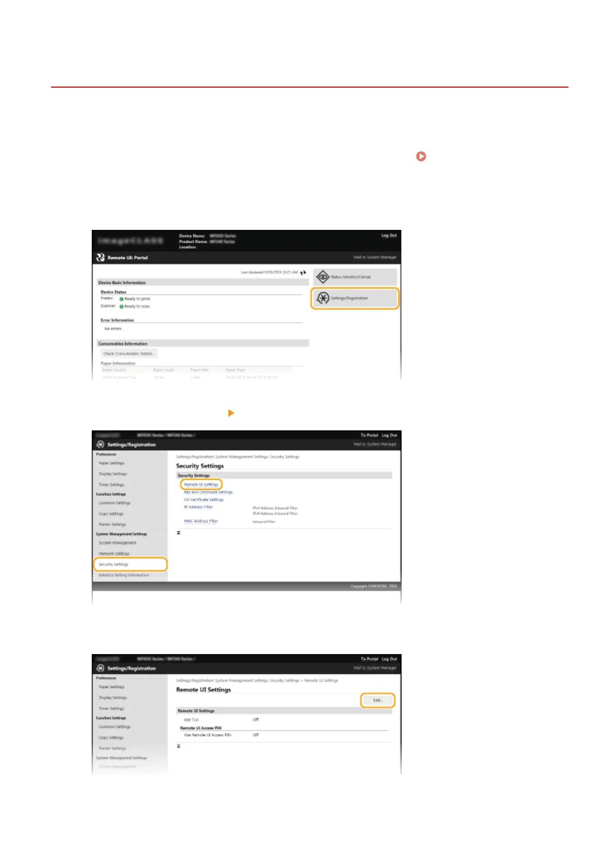Select Paper Settings in the Security Settings page sidebar
This screenshot has height=868, width=614.
click(x=111, y=463)
